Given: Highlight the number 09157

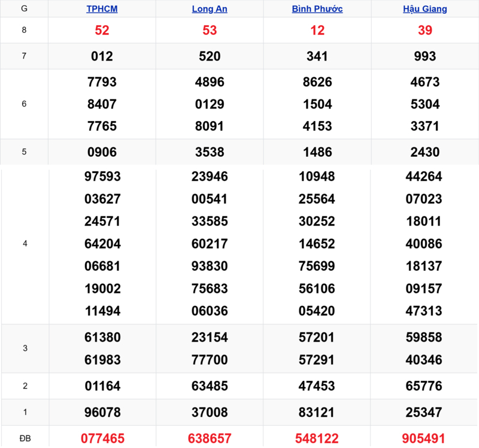Looking at the screenshot, I should [424, 289].
